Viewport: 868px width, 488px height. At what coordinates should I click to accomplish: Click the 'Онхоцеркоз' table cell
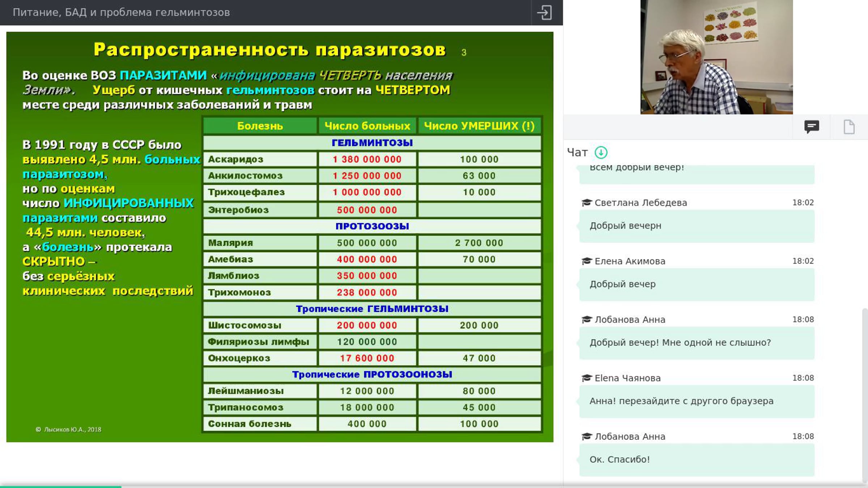pos(260,358)
